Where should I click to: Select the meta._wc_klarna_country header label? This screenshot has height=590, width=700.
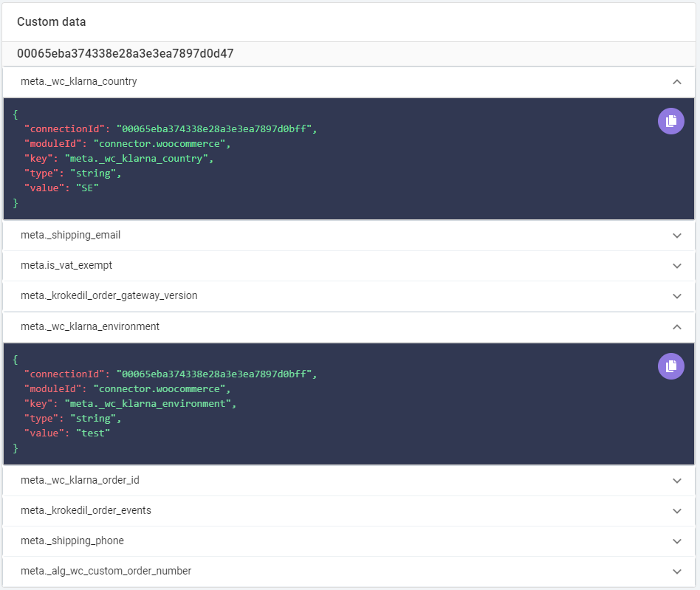tap(78, 82)
